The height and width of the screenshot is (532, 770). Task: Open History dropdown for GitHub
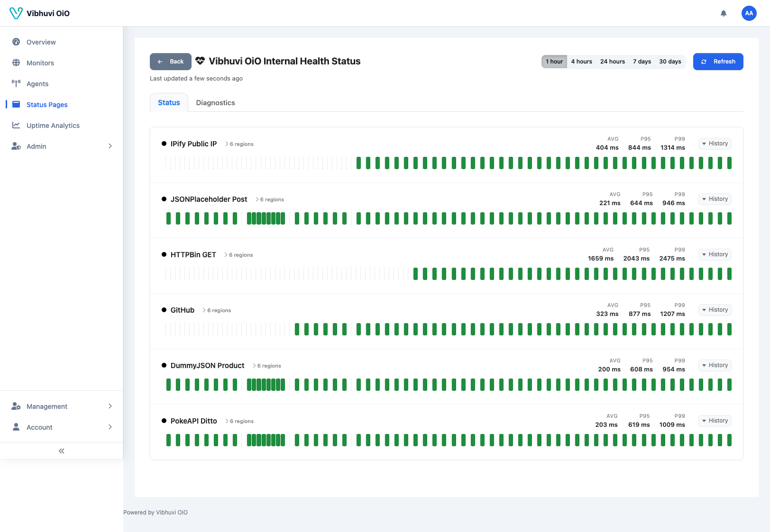[x=715, y=310]
